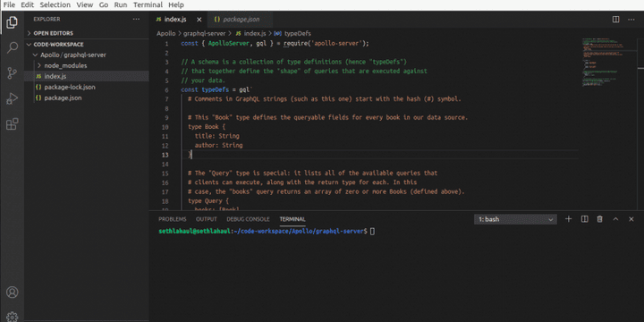Click the Explorer panel title
This screenshot has width=644, height=322.
point(47,19)
